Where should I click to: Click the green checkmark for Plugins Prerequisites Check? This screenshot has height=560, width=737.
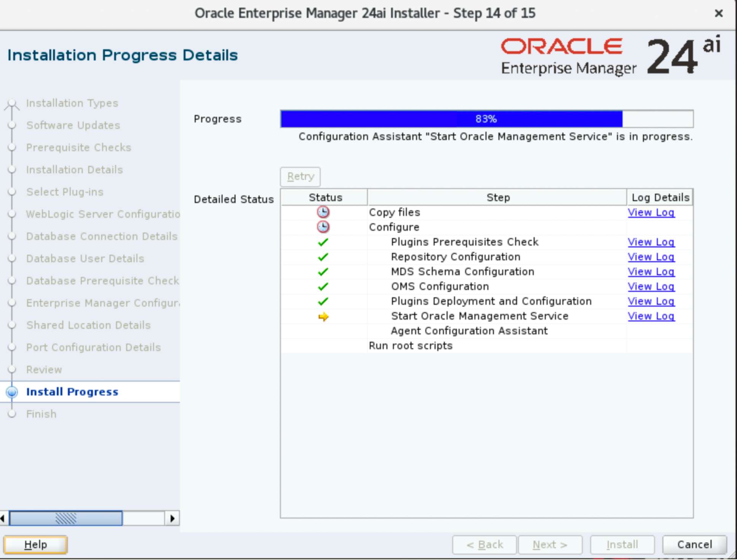click(x=323, y=242)
